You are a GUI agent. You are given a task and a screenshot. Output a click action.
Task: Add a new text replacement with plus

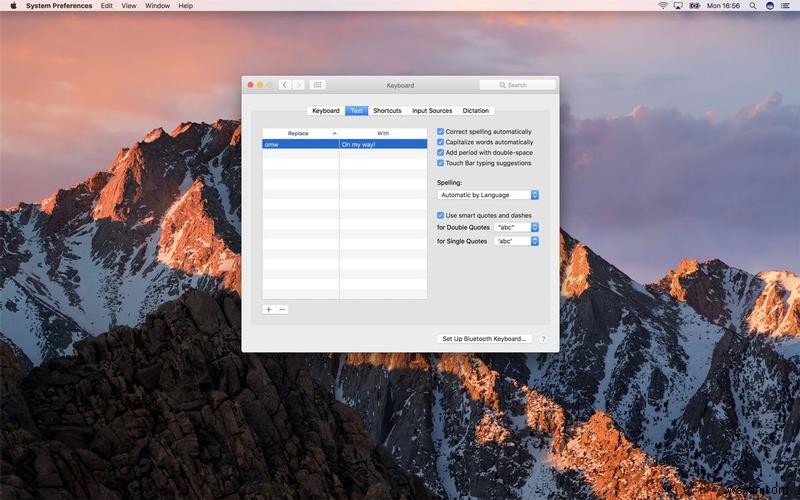[x=269, y=309]
